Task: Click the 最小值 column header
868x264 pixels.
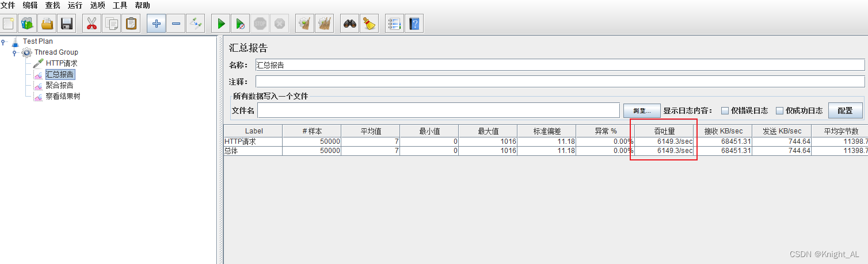Action: 429,131
